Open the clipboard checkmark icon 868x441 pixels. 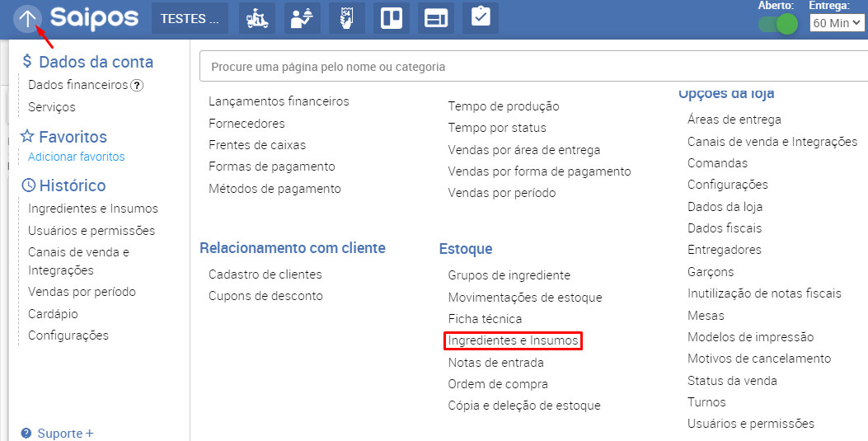480,18
